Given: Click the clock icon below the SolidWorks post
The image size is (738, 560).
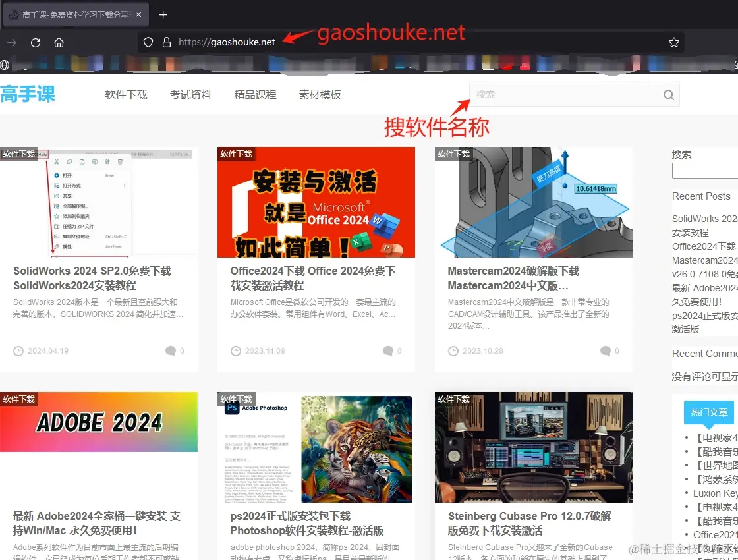Looking at the screenshot, I should [19, 351].
